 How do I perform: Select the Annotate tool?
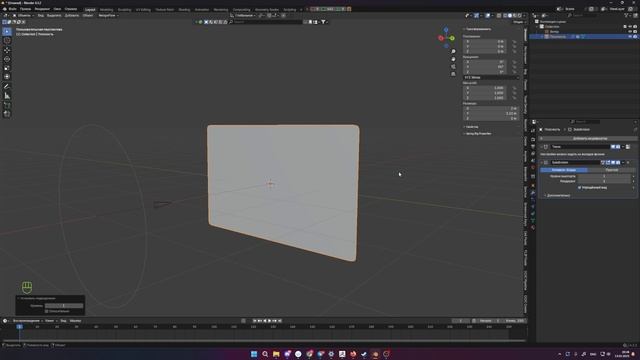point(7,87)
